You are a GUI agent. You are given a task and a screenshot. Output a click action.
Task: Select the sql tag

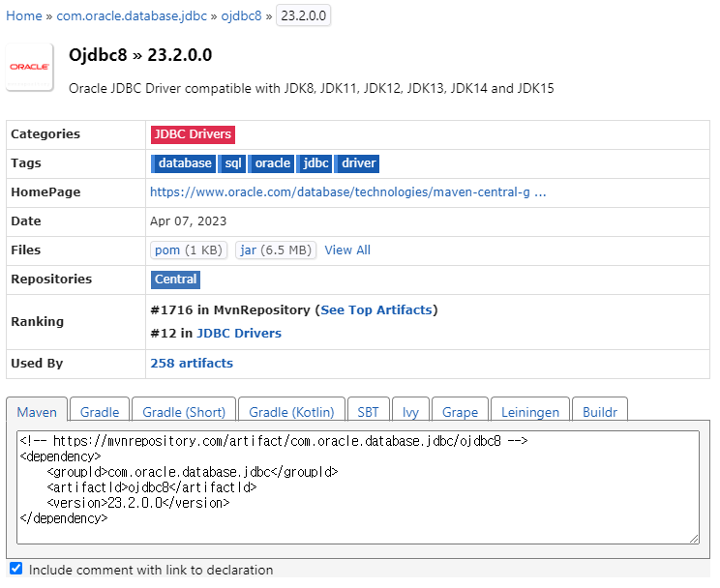tap(232, 163)
